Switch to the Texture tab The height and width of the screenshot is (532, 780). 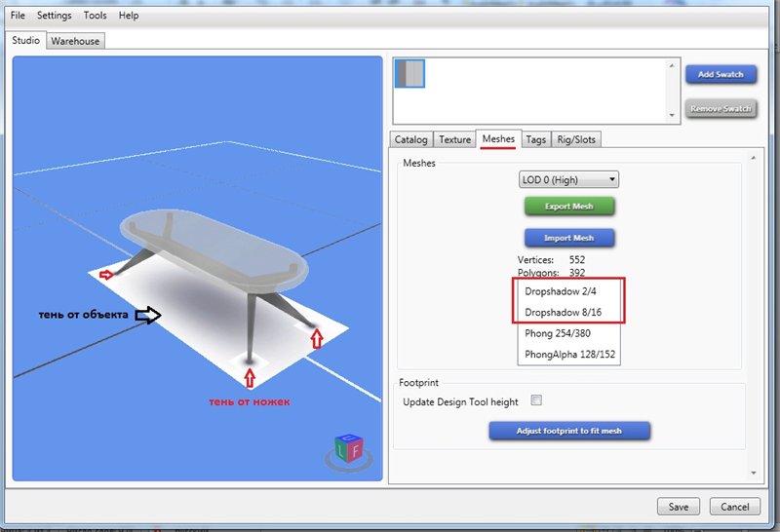[454, 139]
